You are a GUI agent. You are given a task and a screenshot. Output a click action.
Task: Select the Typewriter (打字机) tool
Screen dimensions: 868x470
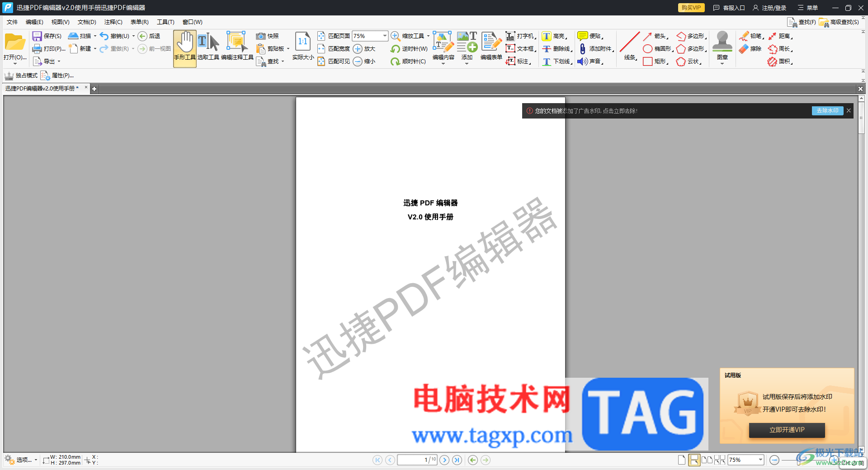(520, 36)
